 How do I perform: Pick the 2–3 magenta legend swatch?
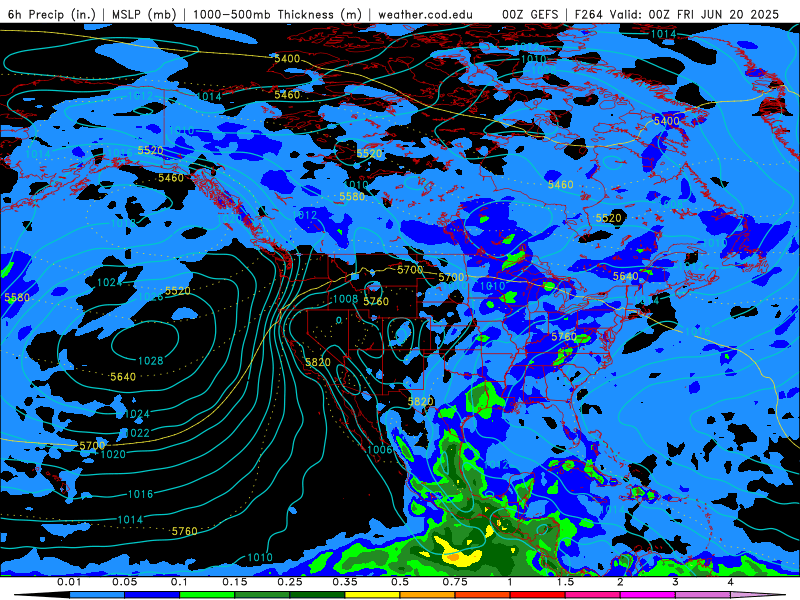[x=648, y=595]
